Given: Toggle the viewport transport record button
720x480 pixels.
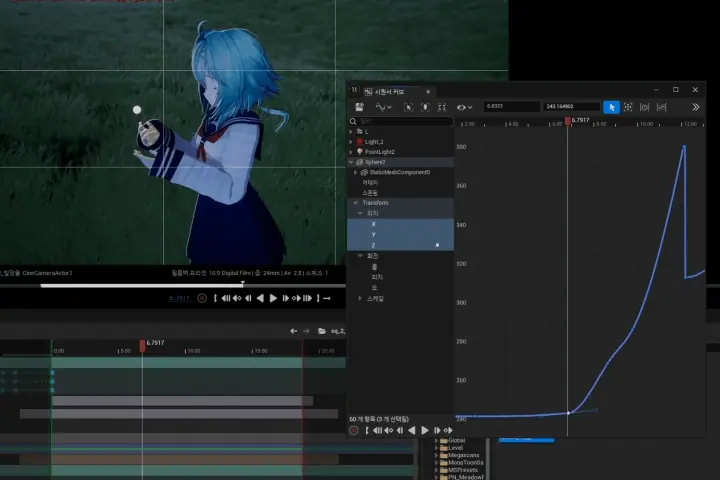Looking at the screenshot, I should click(x=202, y=298).
